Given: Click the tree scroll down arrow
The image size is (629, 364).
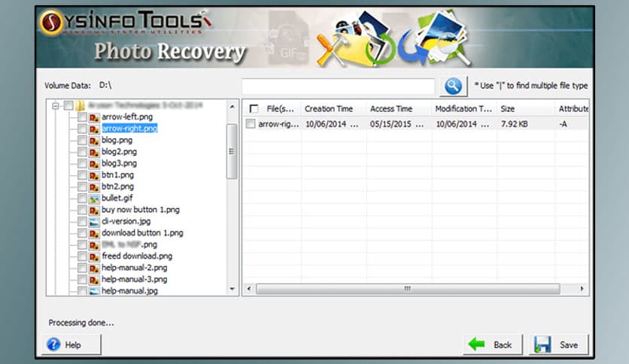Looking at the screenshot, I should click(x=232, y=289).
